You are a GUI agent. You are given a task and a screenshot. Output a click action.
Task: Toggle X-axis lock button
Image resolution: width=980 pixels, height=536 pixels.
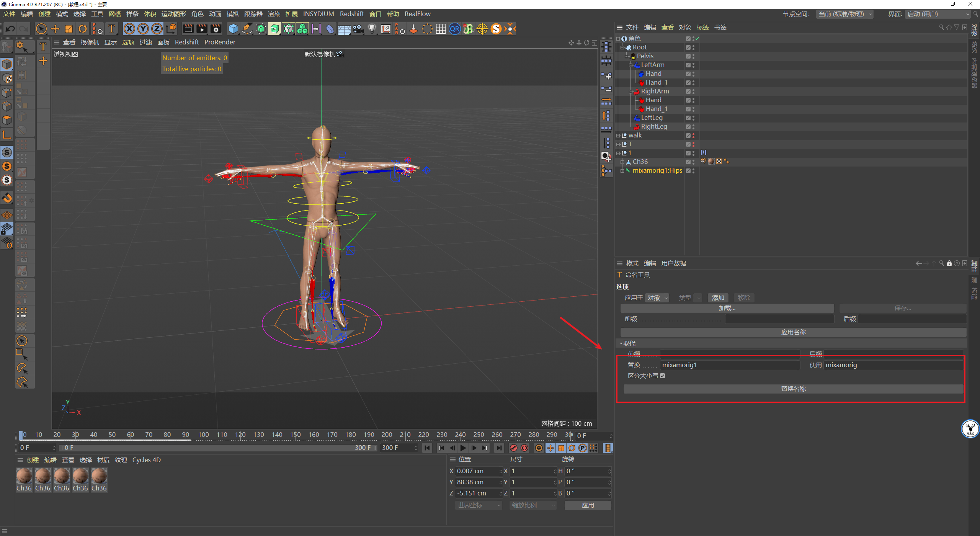click(x=129, y=29)
